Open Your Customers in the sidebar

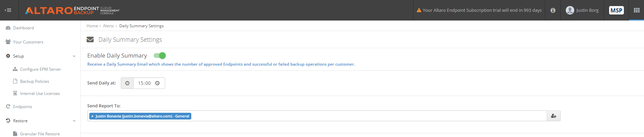point(28,42)
